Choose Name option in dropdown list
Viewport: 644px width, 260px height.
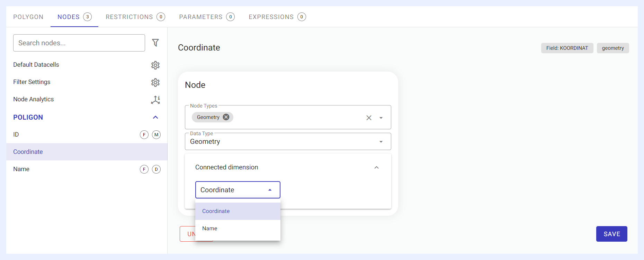(238, 229)
